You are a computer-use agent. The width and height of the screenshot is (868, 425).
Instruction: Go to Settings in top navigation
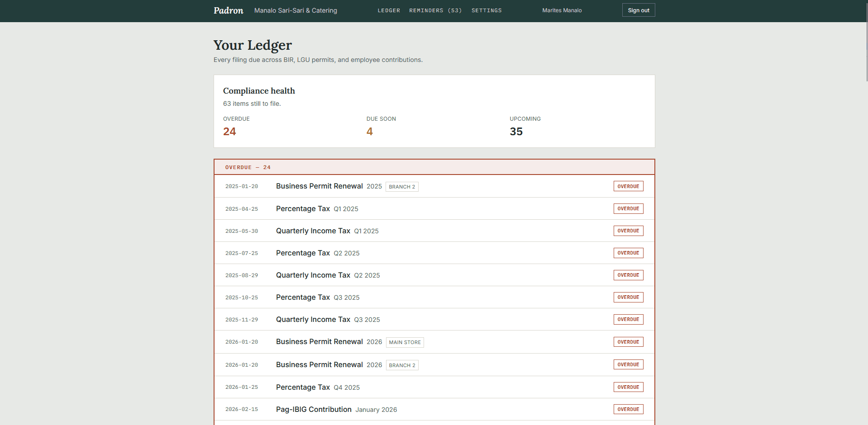[x=486, y=10]
